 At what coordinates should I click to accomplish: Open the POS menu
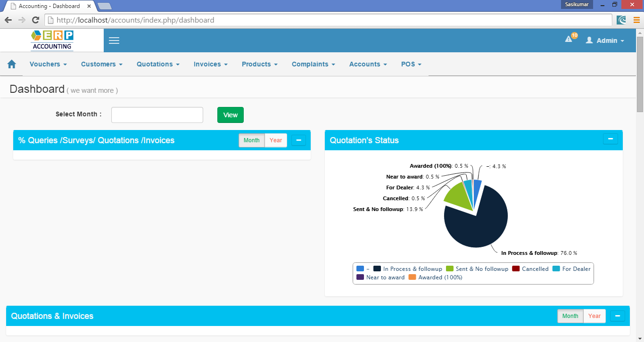pos(411,64)
